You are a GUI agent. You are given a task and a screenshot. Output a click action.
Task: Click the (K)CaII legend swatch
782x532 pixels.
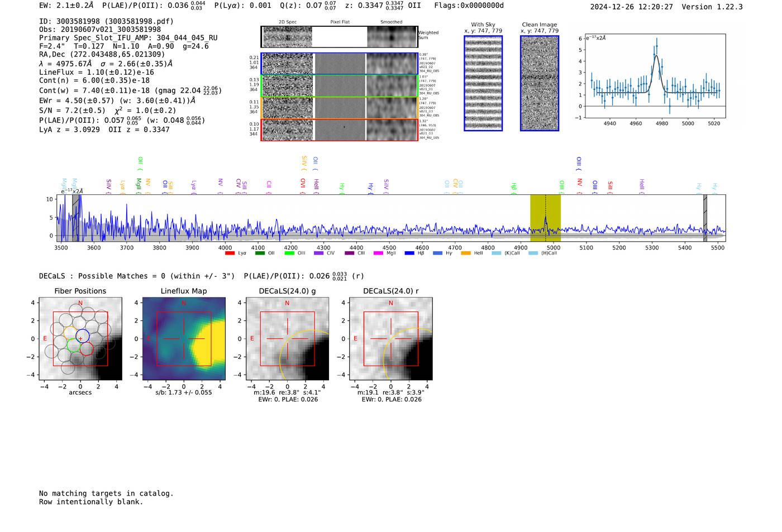point(497,253)
